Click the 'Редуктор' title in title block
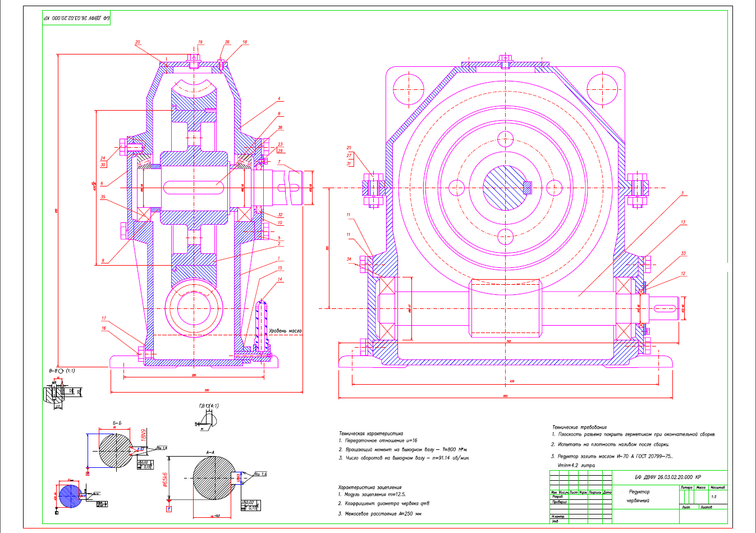 tap(639, 491)
